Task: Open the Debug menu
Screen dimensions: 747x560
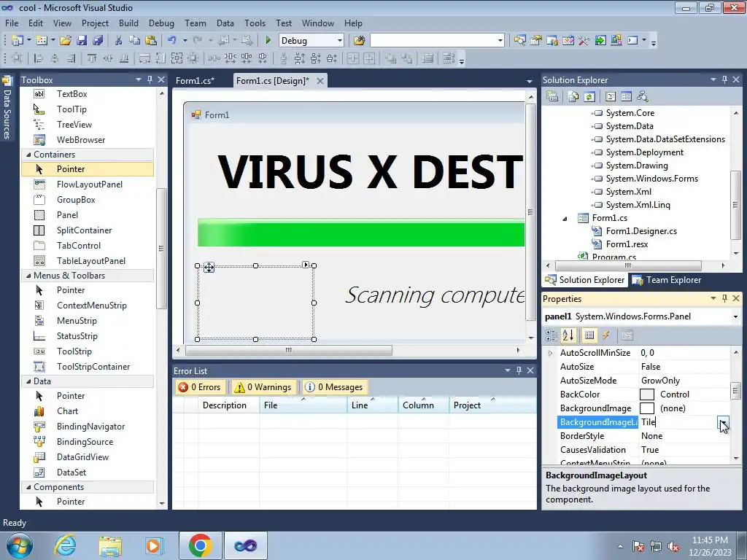Action: click(x=161, y=23)
